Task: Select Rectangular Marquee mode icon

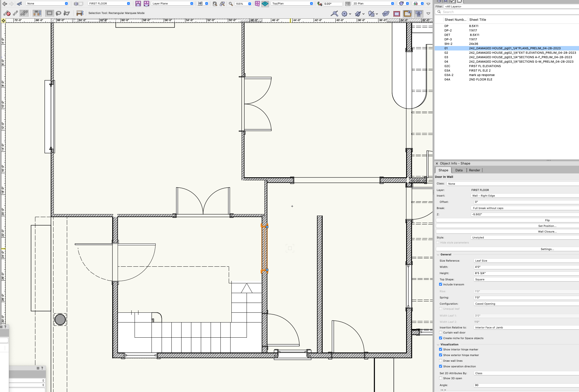Action: click(x=50, y=13)
